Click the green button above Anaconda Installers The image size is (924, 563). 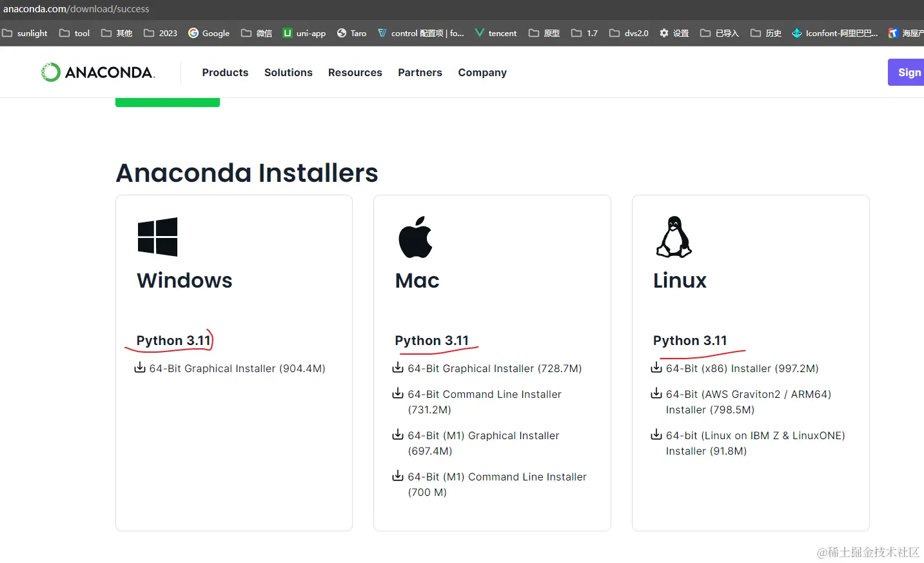pos(168,102)
